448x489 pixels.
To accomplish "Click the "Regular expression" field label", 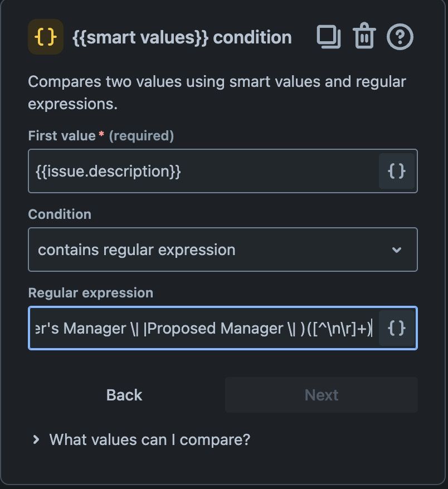I will point(90,293).
